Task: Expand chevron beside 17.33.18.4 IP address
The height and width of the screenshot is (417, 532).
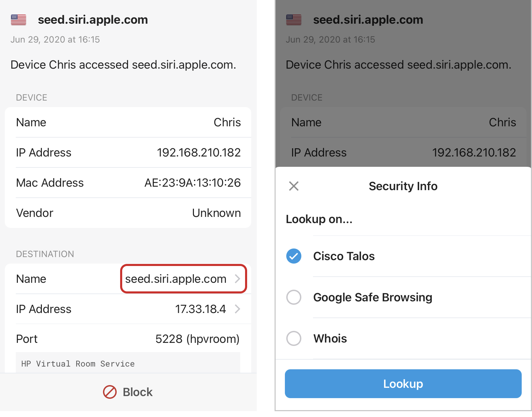Action: point(237,309)
